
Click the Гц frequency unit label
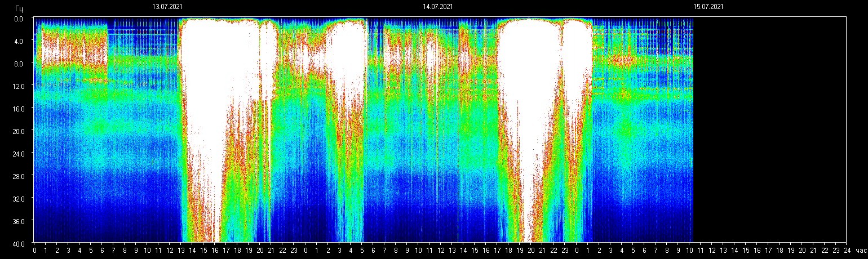(x=20, y=8)
